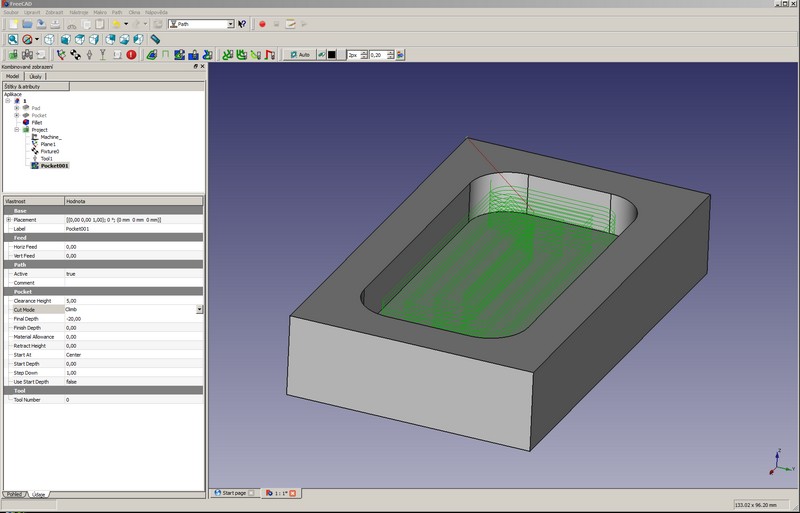Click the red stop path icon
The width and height of the screenshot is (800, 513).
[132, 55]
